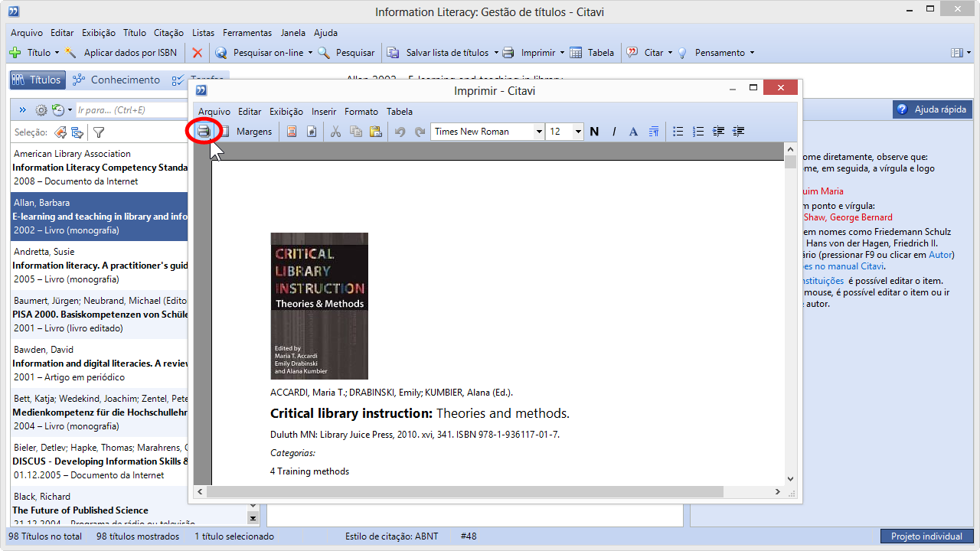Click Estilo de citação: ABNT in status bar
This screenshot has width=980, height=551.
392,536
